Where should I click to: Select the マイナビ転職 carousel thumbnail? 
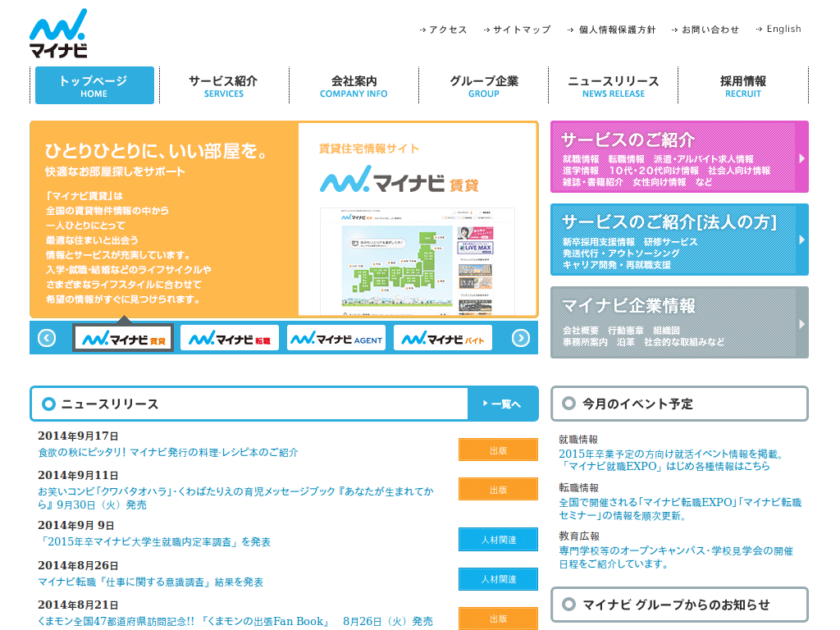pos(230,338)
